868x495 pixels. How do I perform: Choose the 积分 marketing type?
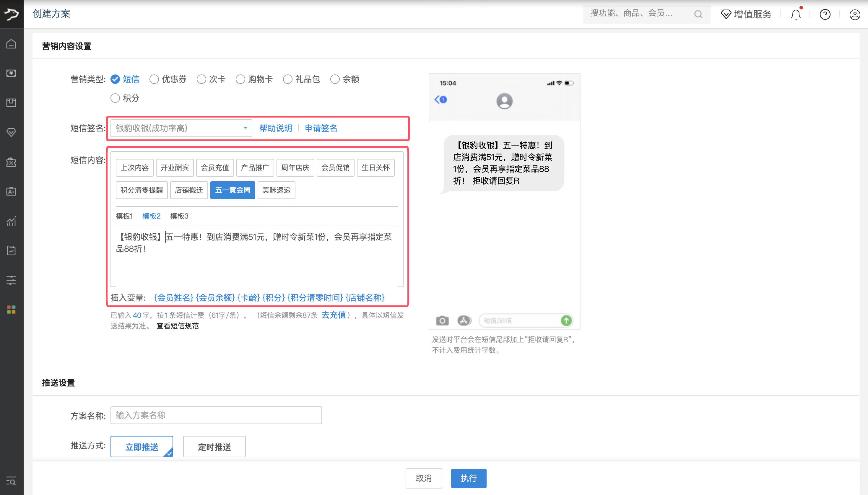click(x=115, y=98)
